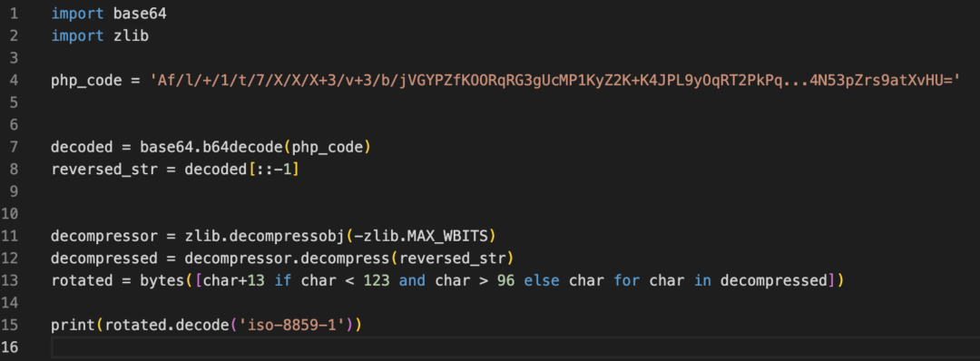Click line number 15 in the gutter
Image resolution: width=980 pixels, height=361 pixels.
13,325
